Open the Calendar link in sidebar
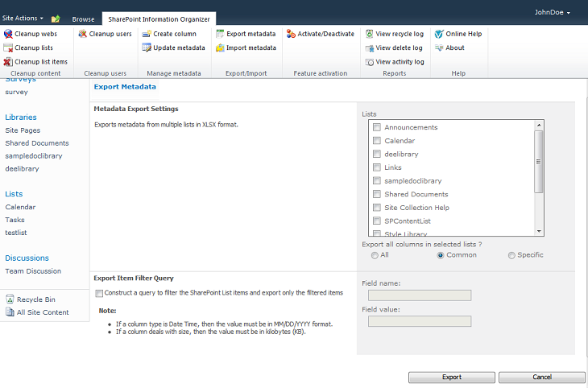Viewport: 588px width, 388px height. point(20,207)
